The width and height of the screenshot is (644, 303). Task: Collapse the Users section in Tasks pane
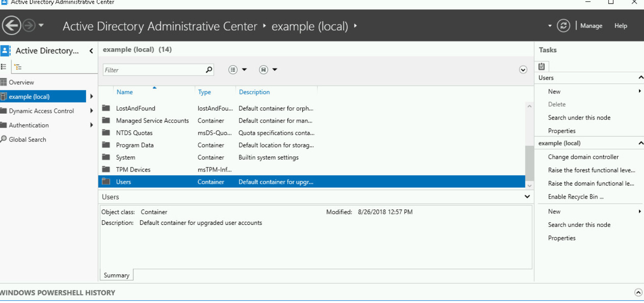pyautogui.click(x=641, y=77)
